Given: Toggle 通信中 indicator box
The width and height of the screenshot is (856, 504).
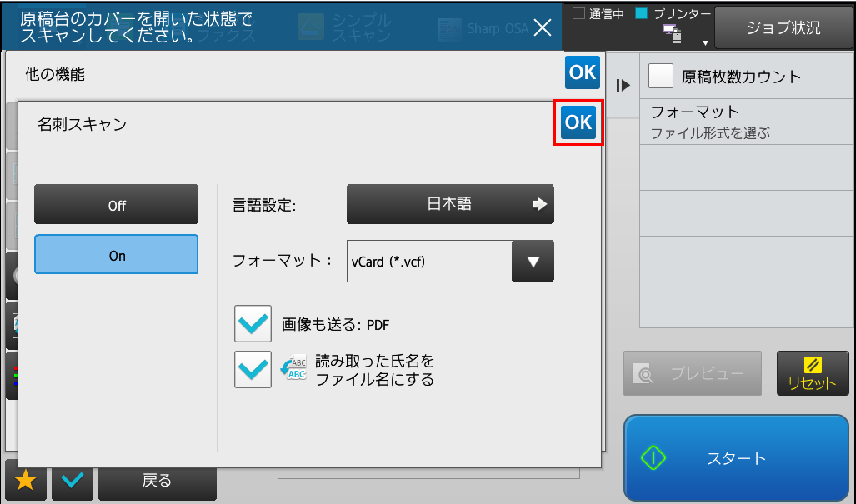Looking at the screenshot, I should point(578,13).
